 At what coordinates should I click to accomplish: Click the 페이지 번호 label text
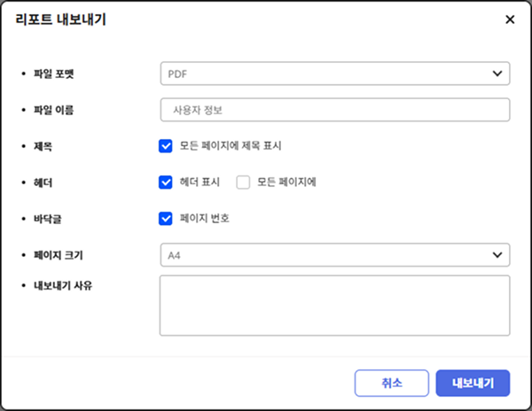(205, 219)
